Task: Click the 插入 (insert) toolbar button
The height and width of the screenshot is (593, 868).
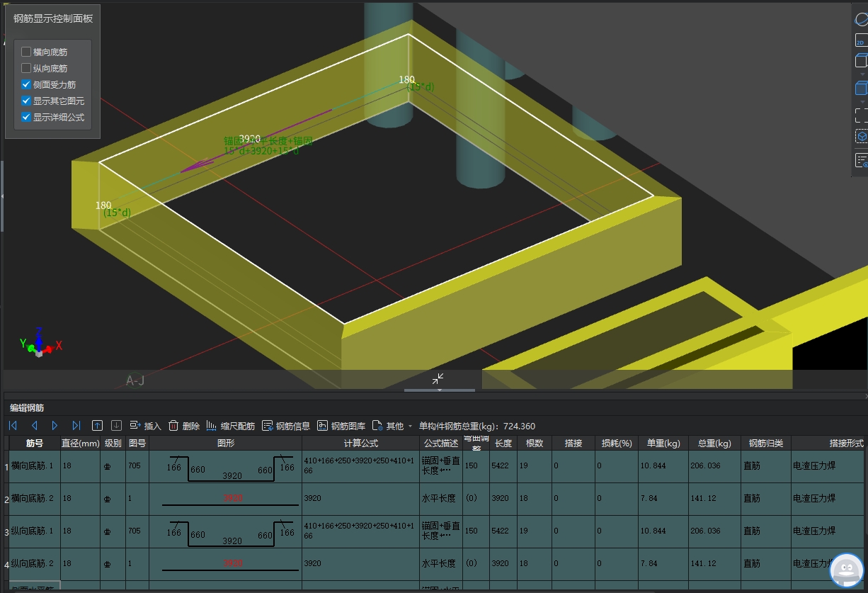Action: click(x=145, y=426)
